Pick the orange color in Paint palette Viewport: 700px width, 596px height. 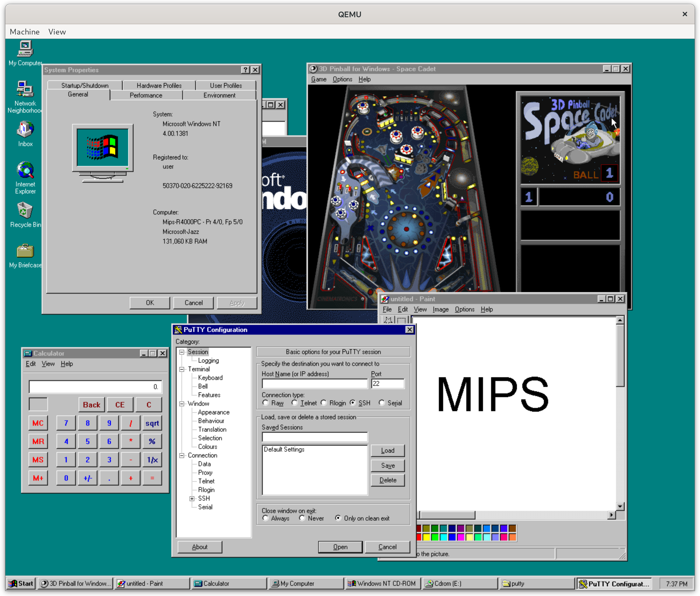coord(513,537)
